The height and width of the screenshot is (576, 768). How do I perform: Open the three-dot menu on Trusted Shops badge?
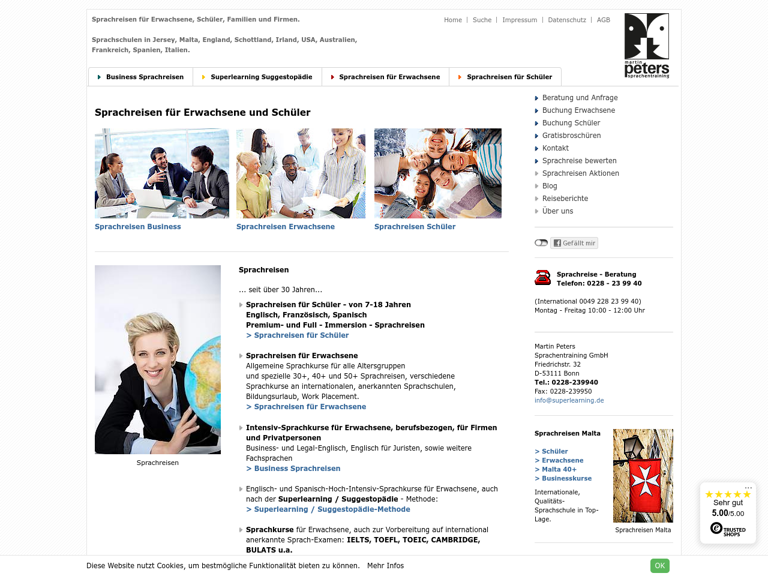pyautogui.click(x=748, y=487)
